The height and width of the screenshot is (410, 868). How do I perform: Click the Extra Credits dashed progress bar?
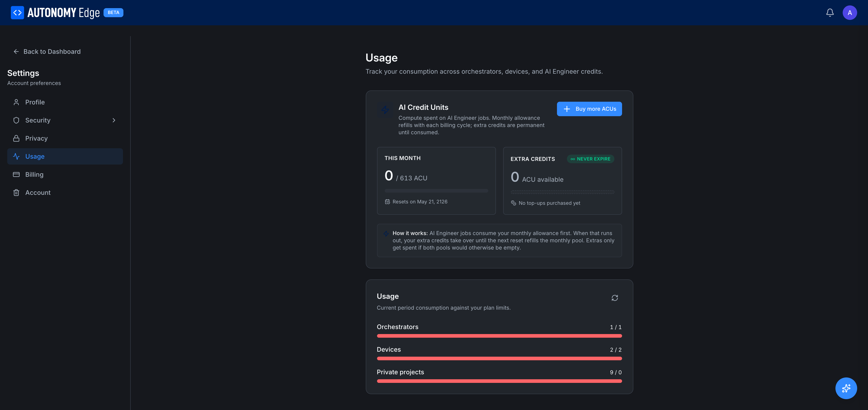pos(562,192)
